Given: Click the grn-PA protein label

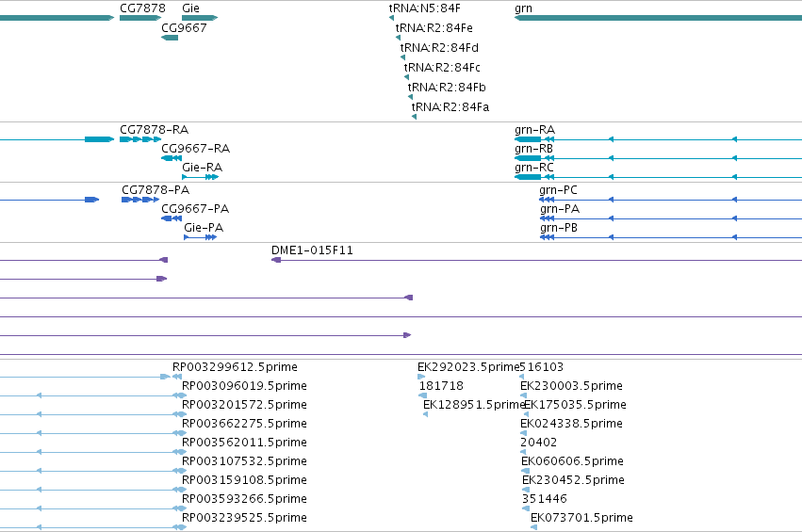Looking at the screenshot, I should [560, 209].
